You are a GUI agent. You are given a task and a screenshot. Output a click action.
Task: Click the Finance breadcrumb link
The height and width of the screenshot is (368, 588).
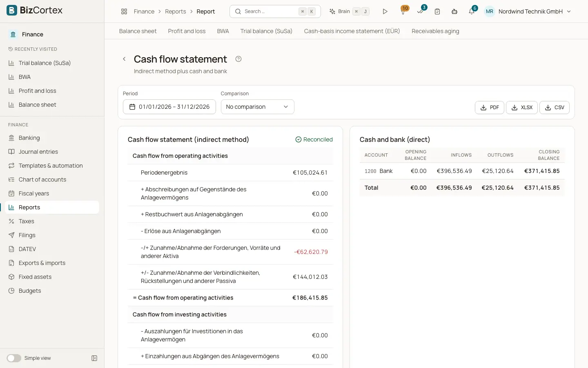click(x=144, y=11)
